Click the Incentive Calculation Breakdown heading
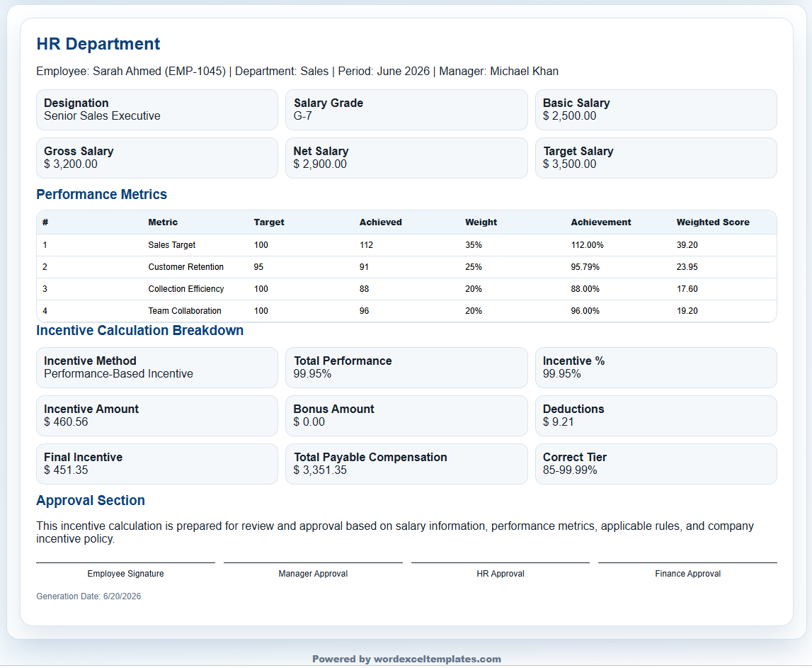The height and width of the screenshot is (668, 812). pos(140,331)
